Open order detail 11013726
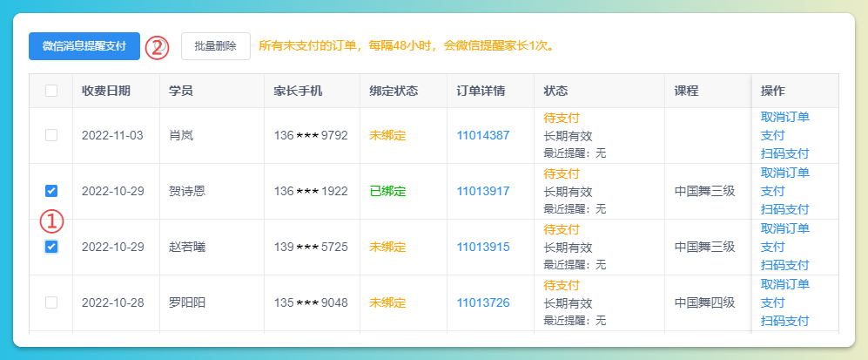Screen dimensions: 868x360 [482, 302]
